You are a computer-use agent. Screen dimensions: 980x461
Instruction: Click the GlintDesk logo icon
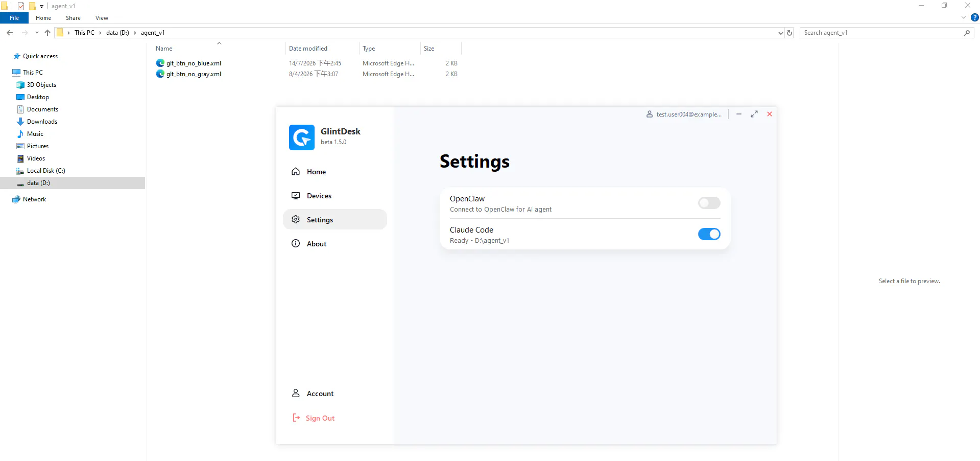(x=301, y=137)
